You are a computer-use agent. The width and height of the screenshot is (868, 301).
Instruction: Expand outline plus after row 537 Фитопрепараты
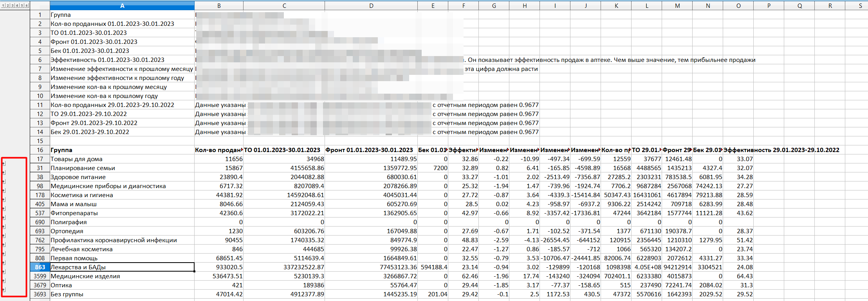click(4, 218)
